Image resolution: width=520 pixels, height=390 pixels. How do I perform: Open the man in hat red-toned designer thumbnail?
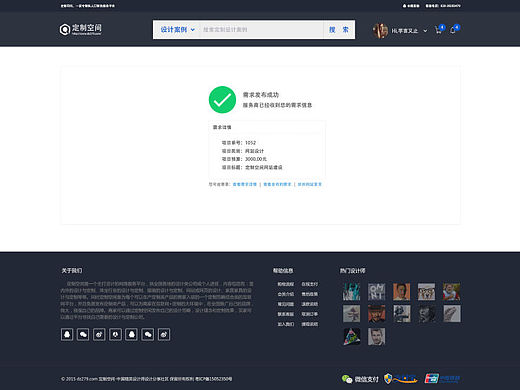click(x=377, y=314)
